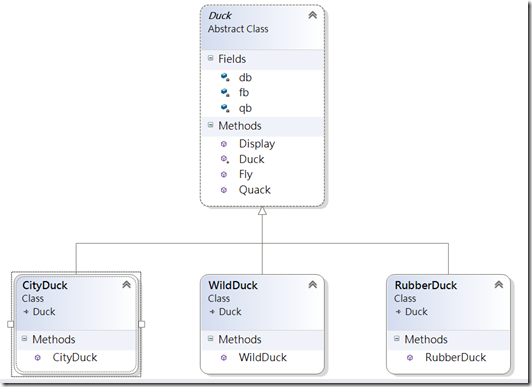Click the db field icon
532x387 pixels.
225,77
